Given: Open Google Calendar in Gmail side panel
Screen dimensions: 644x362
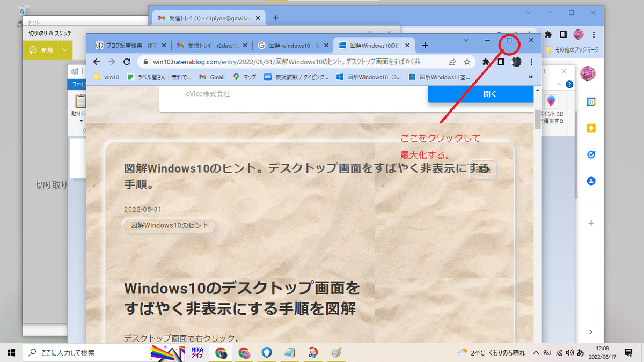Looking at the screenshot, I should pos(591,102).
